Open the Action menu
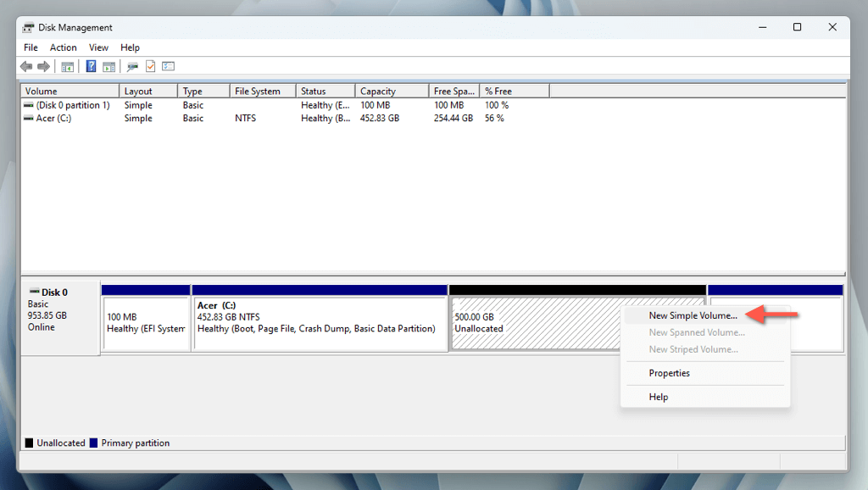 click(63, 47)
